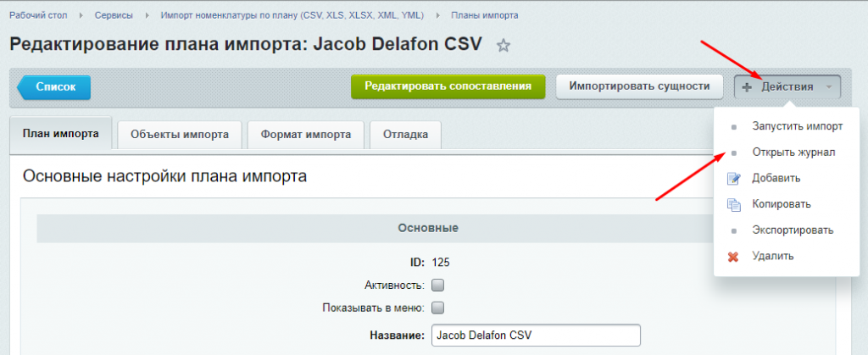Click the red cross icon beside Удалить

pyautogui.click(x=733, y=257)
